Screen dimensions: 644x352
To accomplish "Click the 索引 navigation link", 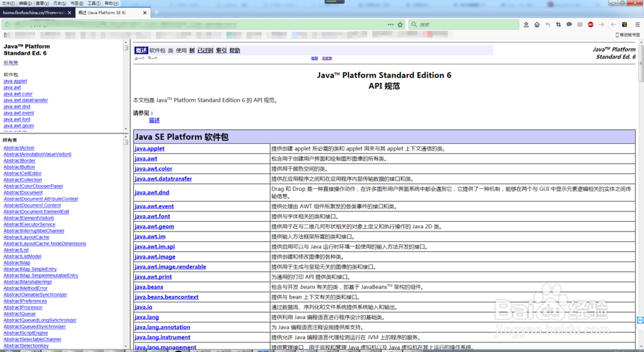I will (222, 50).
